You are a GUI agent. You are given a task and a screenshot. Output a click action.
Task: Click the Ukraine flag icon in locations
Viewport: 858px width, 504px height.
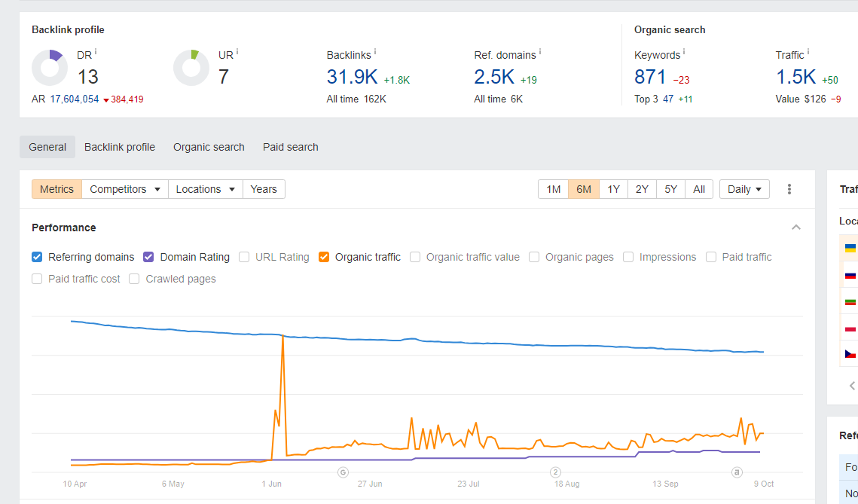click(850, 248)
